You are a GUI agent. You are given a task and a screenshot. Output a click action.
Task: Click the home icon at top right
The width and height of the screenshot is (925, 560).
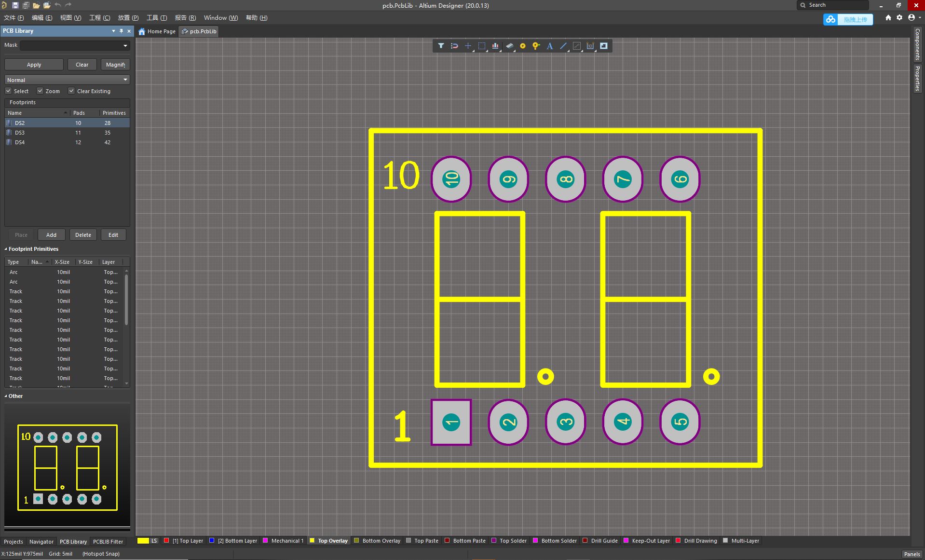coord(888,18)
